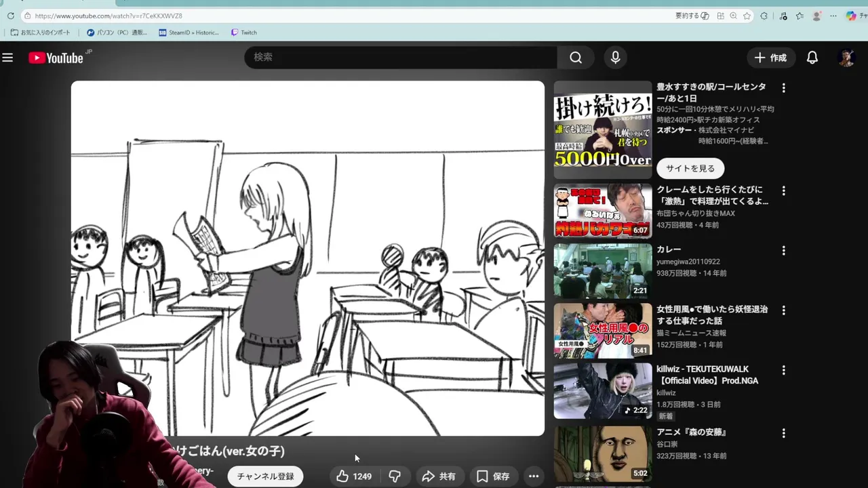Open the SteamID bookmark
Image resolution: width=868 pixels, height=488 pixels.
tap(189, 33)
